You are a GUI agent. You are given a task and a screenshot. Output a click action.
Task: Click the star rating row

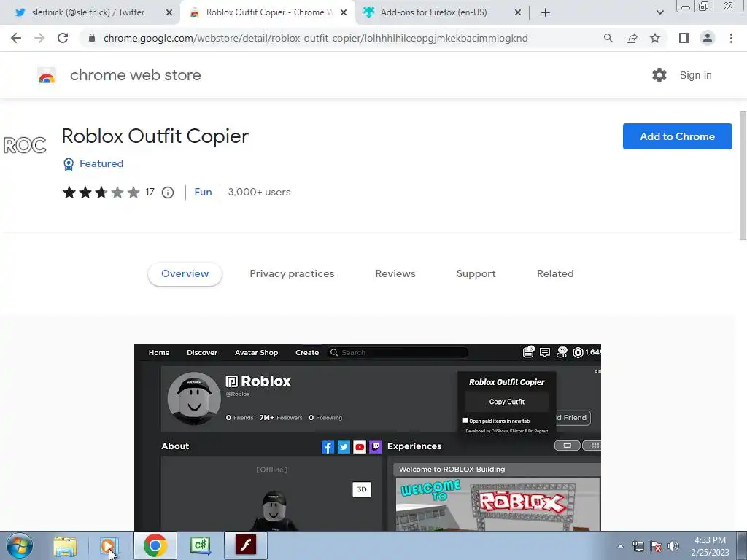tap(101, 192)
